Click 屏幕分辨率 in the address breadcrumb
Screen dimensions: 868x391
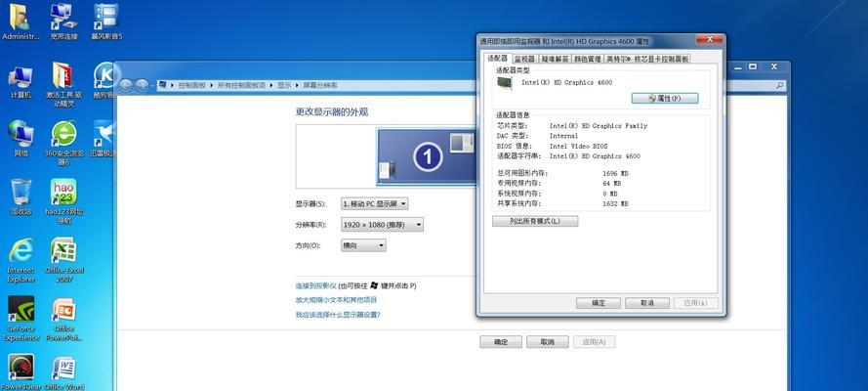(x=320, y=85)
